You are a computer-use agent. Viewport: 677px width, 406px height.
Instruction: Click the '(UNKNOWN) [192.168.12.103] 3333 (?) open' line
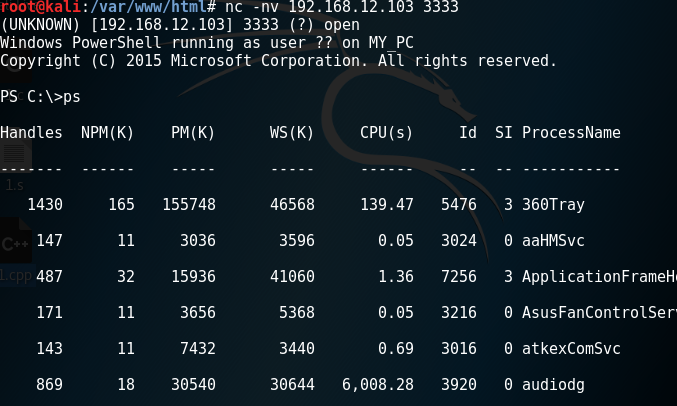click(180, 25)
